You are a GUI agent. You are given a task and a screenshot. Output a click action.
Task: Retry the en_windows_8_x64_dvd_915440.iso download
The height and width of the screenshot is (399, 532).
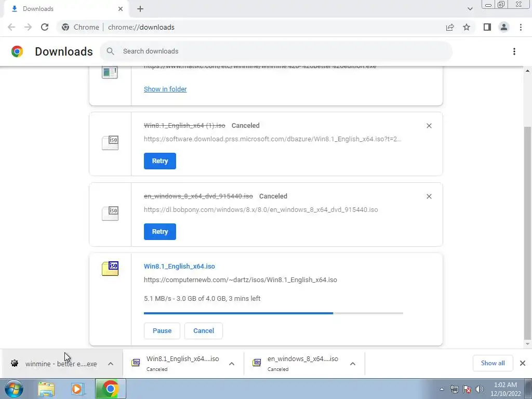tap(160, 231)
